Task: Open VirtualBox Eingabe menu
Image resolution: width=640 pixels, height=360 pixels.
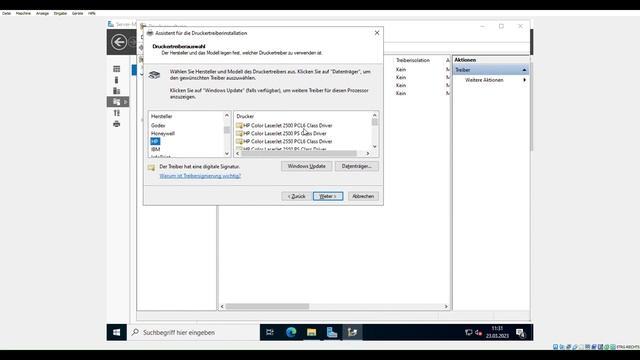Action: [60, 13]
